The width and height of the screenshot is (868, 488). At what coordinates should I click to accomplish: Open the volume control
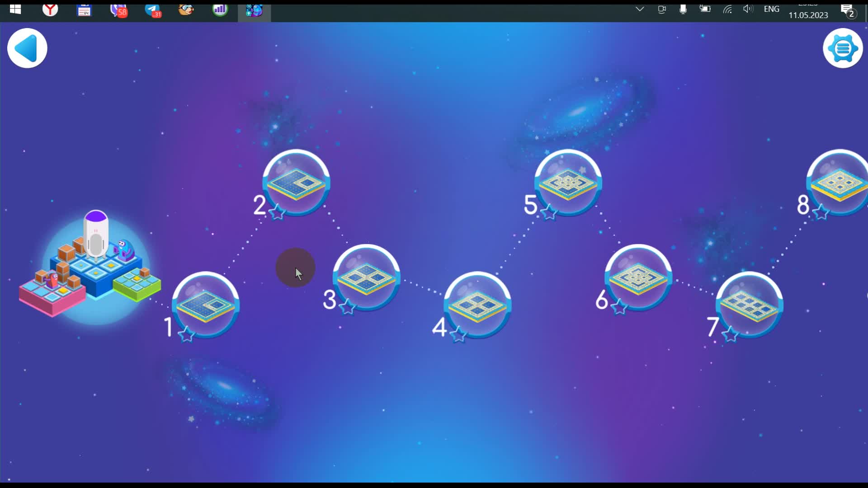tap(748, 9)
